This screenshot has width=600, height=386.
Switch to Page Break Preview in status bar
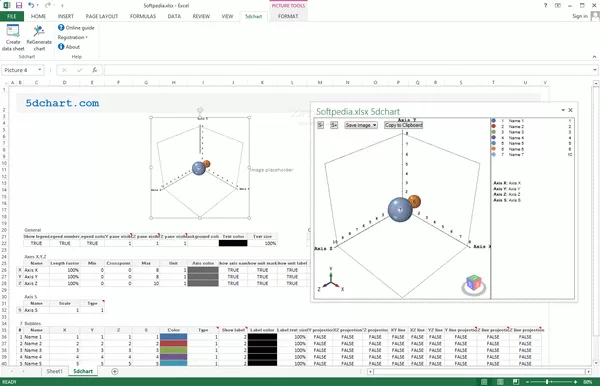515,382
